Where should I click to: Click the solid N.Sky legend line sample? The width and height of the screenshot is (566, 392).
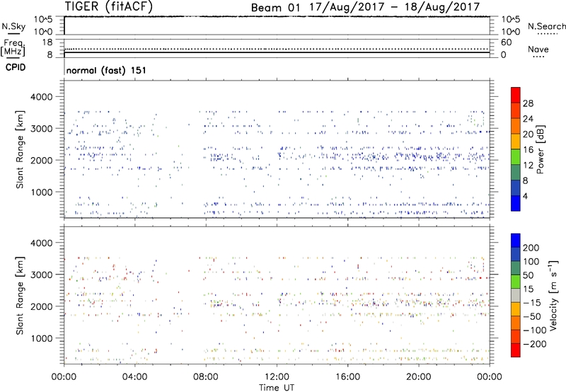click(13, 34)
